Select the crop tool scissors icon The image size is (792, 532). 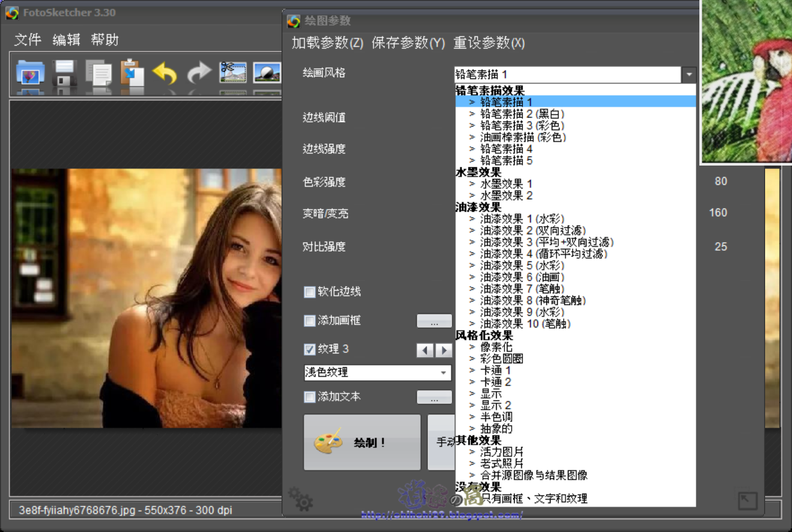coord(234,72)
